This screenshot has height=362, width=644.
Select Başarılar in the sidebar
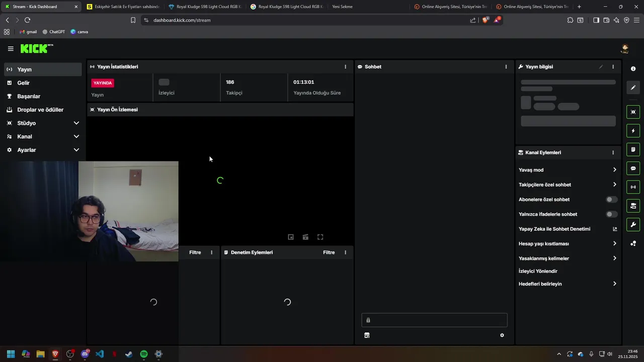43,96
